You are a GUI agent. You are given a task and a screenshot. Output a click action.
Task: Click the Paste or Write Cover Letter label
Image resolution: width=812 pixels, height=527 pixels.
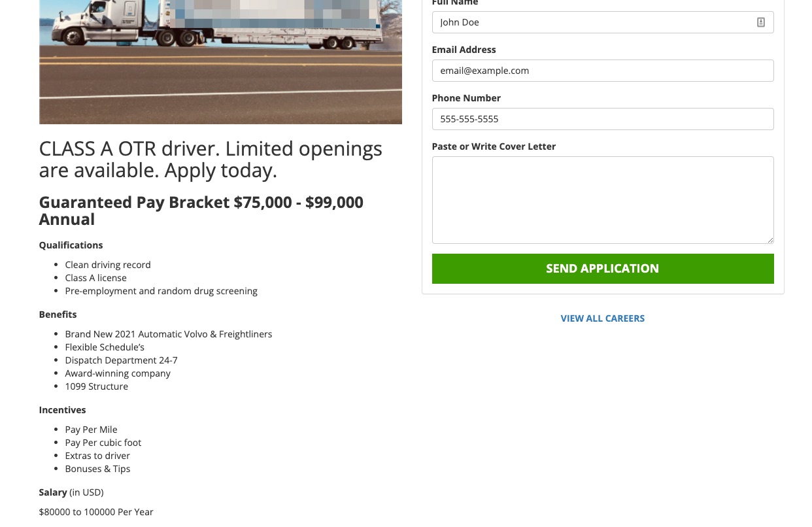(x=494, y=146)
